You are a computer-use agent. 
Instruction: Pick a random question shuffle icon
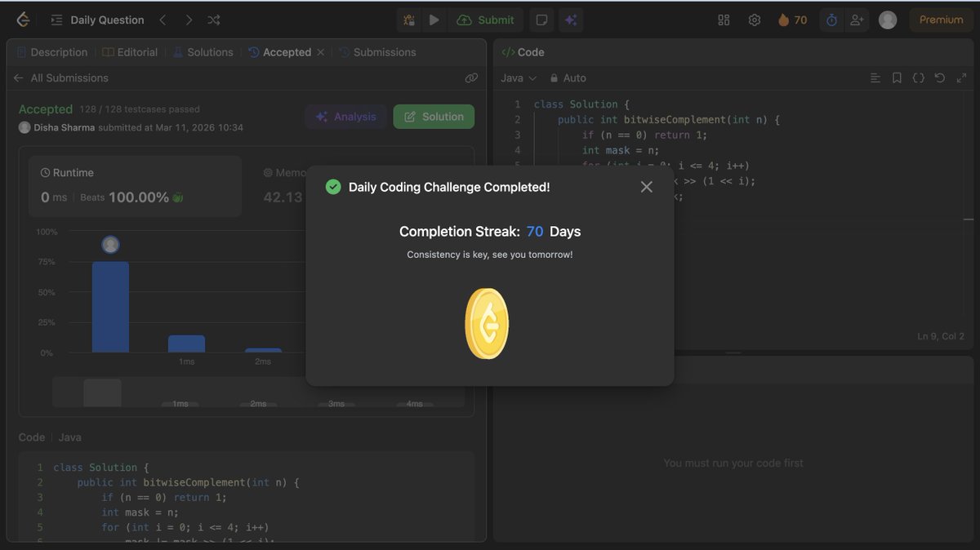click(x=214, y=20)
